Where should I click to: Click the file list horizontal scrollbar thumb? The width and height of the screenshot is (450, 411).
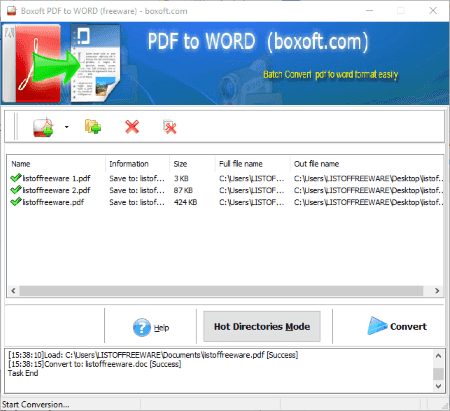point(221,291)
